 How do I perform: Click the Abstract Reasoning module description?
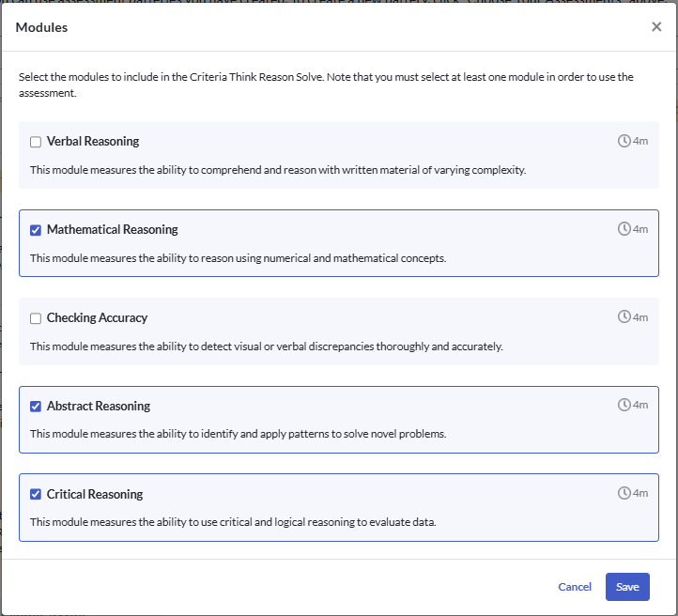238,434
